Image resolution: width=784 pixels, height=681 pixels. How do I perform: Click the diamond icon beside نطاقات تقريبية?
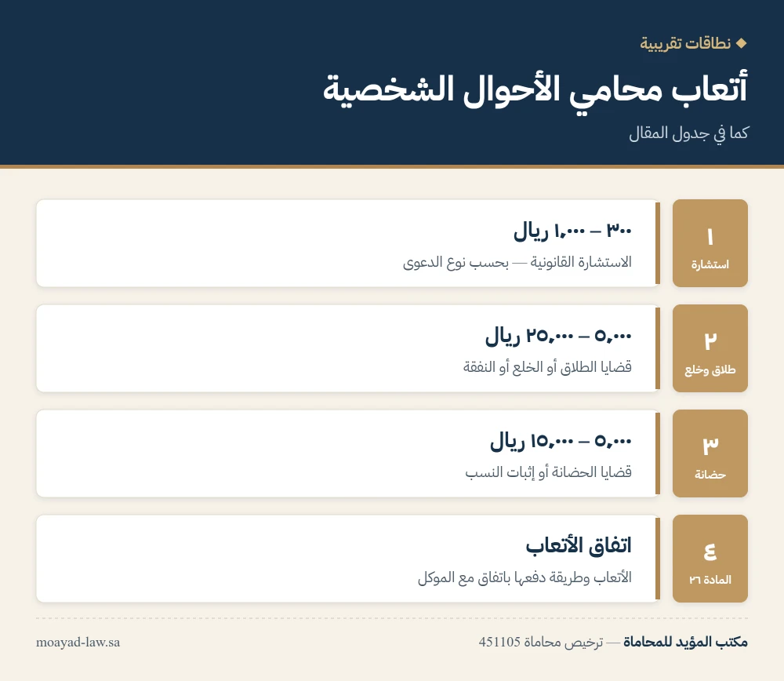tap(742, 43)
